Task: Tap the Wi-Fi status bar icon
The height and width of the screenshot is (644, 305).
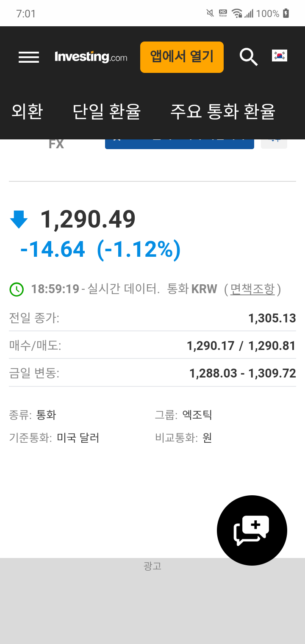Action: [237, 13]
